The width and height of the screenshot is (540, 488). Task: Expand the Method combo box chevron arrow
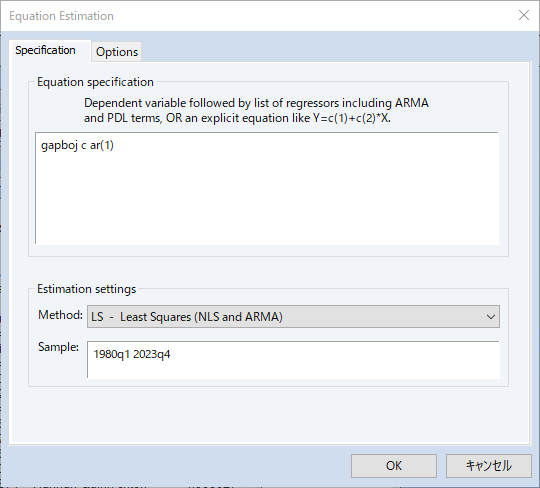coord(491,316)
